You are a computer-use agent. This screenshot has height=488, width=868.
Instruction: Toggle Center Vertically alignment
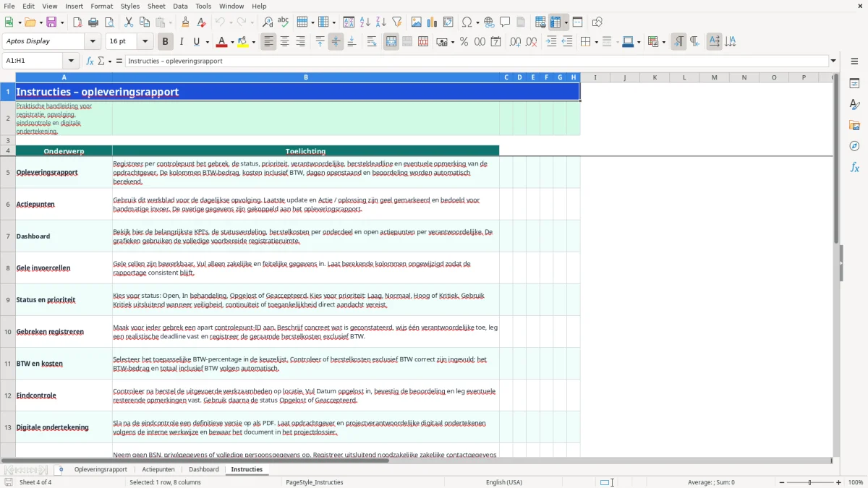click(x=336, y=42)
